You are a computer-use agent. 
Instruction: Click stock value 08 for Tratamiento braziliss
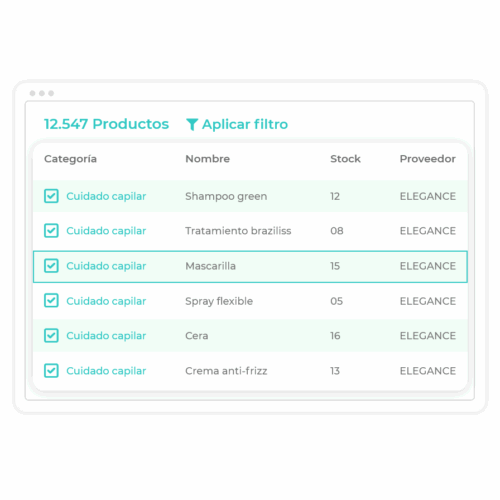[x=337, y=231]
